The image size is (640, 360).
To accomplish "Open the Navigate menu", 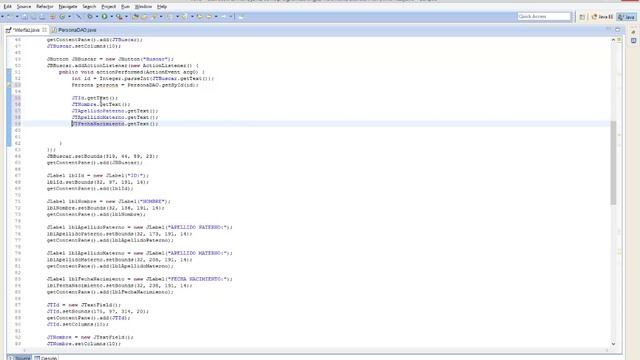I will click(x=68, y=7).
